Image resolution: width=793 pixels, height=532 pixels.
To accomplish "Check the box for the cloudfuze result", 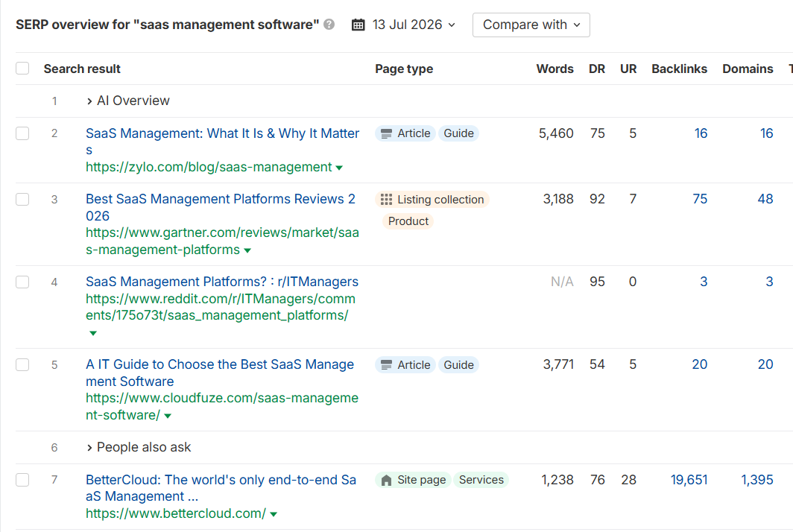I will (22, 364).
